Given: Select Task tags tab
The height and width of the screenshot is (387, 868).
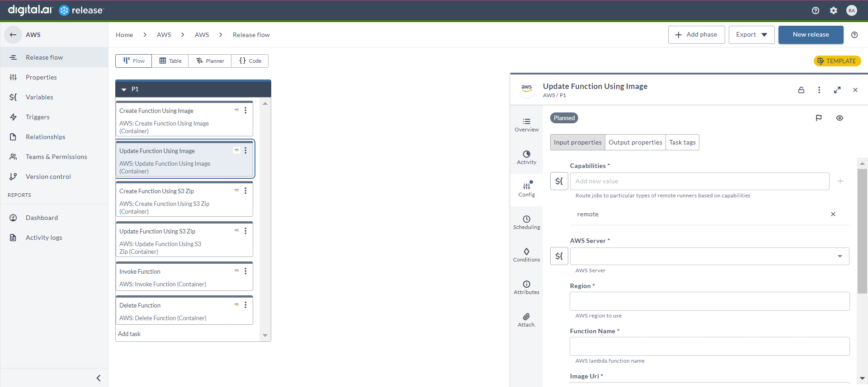Looking at the screenshot, I should click(x=682, y=142).
